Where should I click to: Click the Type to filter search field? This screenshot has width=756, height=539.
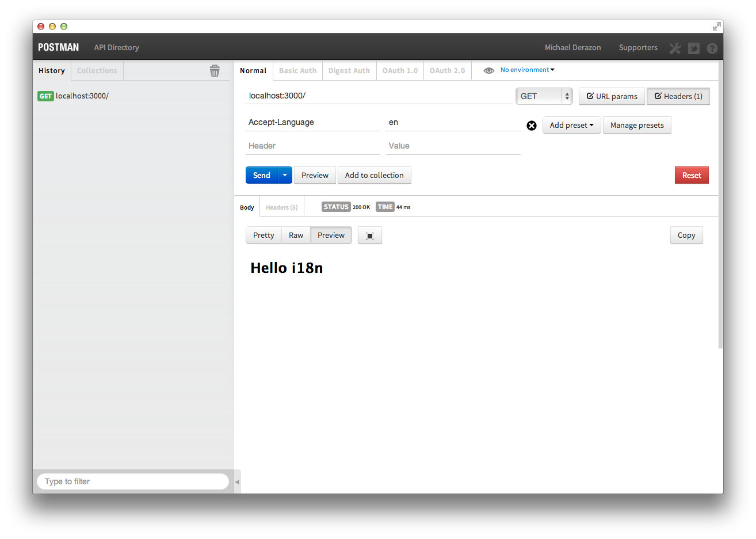133,481
